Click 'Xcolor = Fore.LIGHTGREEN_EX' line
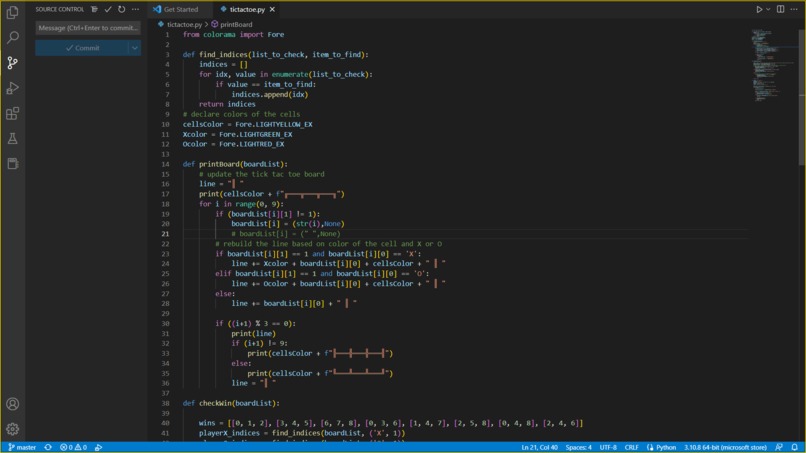This screenshot has width=806, height=453. (x=237, y=134)
